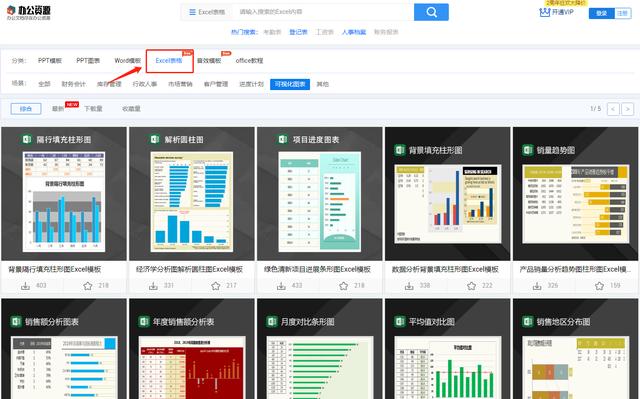Viewport: 640px width, 399px height.
Task: Focus the search keyword input box
Action: 322,12
